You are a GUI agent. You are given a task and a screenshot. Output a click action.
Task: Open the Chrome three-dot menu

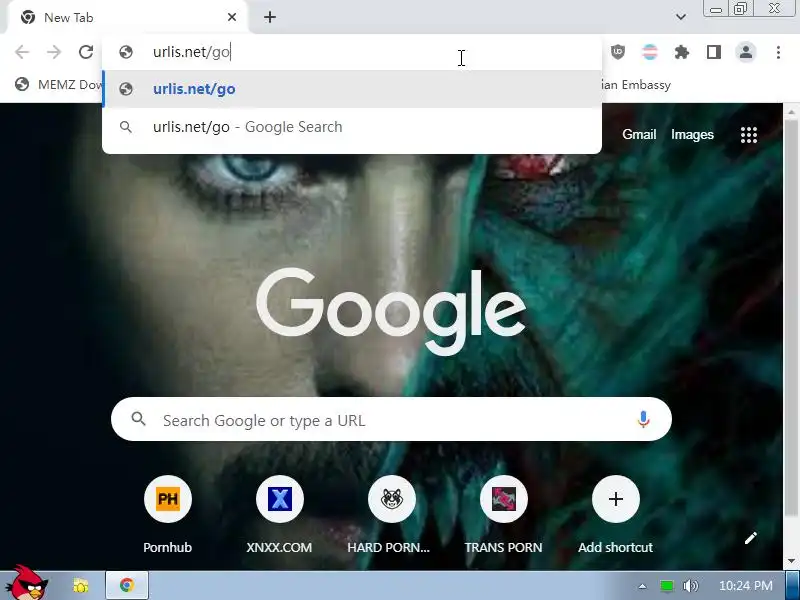coord(778,52)
